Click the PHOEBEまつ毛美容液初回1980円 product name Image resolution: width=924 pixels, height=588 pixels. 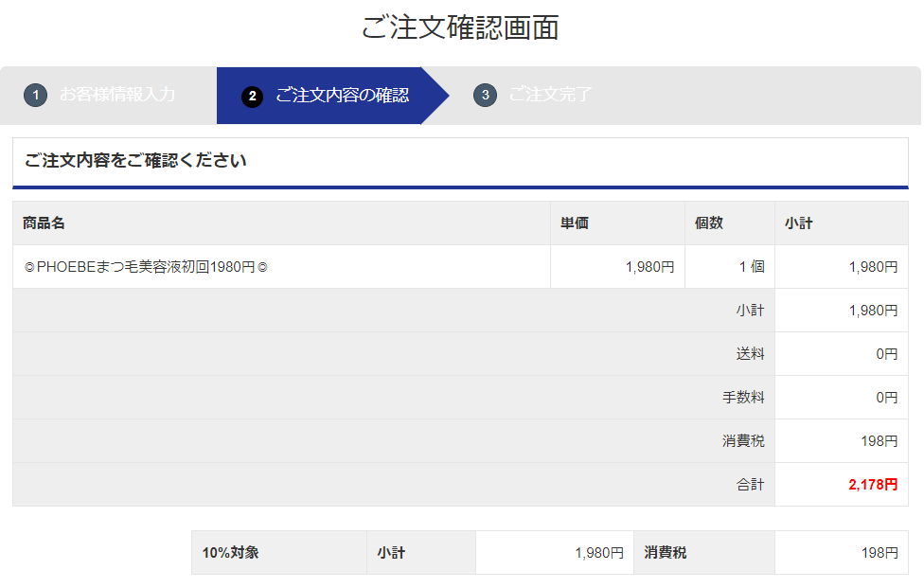point(146,267)
